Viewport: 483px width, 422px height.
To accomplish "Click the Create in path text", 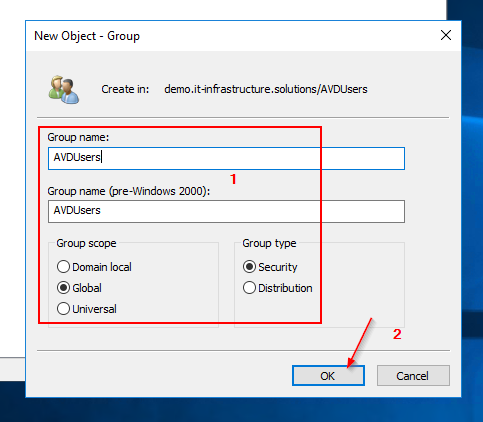I will click(266, 89).
